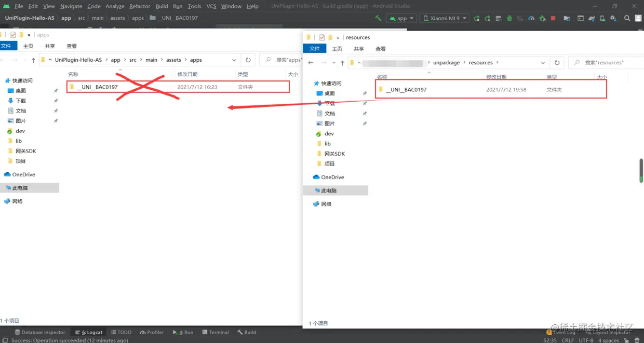Open the Build menu
Image resolution: width=644 pixels, height=343 pixels.
pyautogui.click(x=162, y=6)
